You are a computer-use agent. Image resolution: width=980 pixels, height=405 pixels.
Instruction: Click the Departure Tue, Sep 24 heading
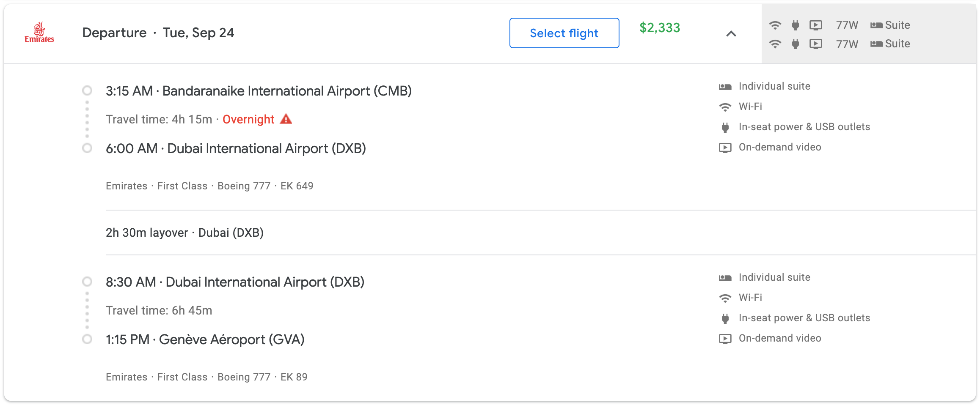[x=158, y=33]
